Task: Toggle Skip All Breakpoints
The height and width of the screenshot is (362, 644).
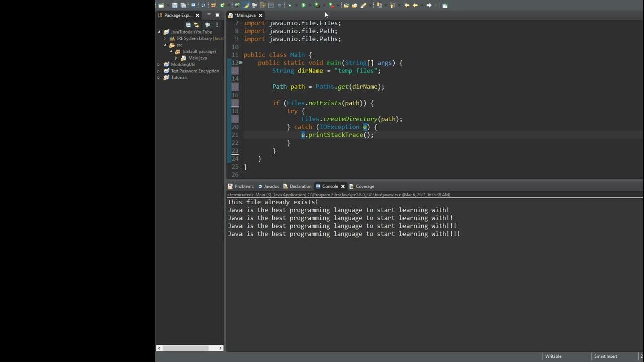Action: coord(203,5)
